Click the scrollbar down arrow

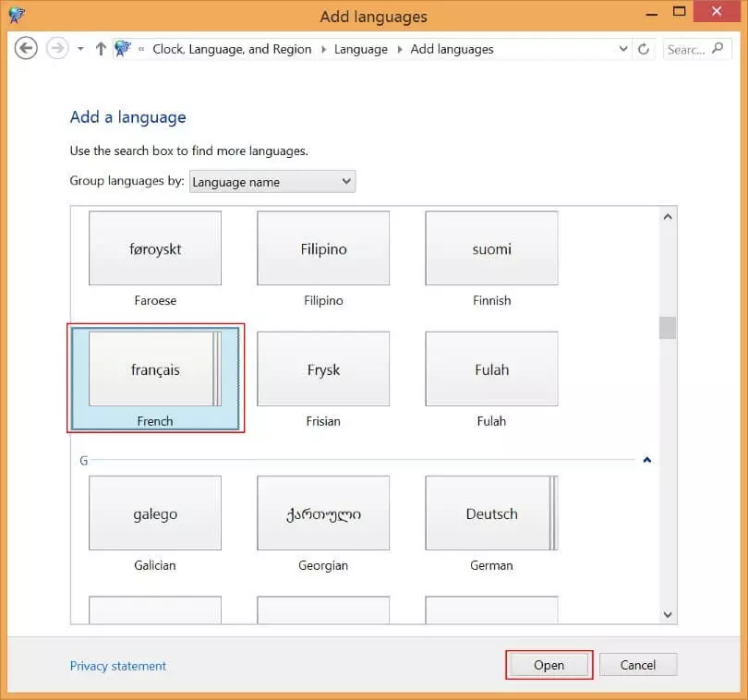667,613
